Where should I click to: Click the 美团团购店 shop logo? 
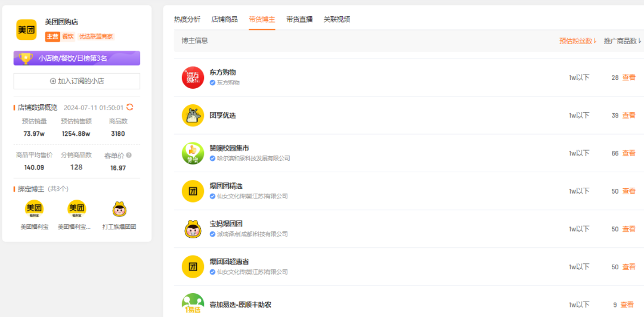pyautogui.click(x=26, y=30)
